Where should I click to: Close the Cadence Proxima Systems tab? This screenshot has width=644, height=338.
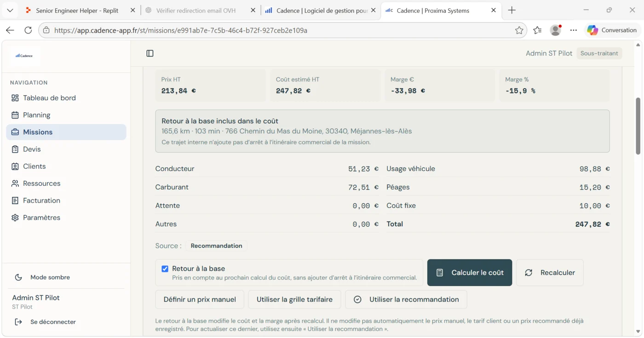click(494, 10)
